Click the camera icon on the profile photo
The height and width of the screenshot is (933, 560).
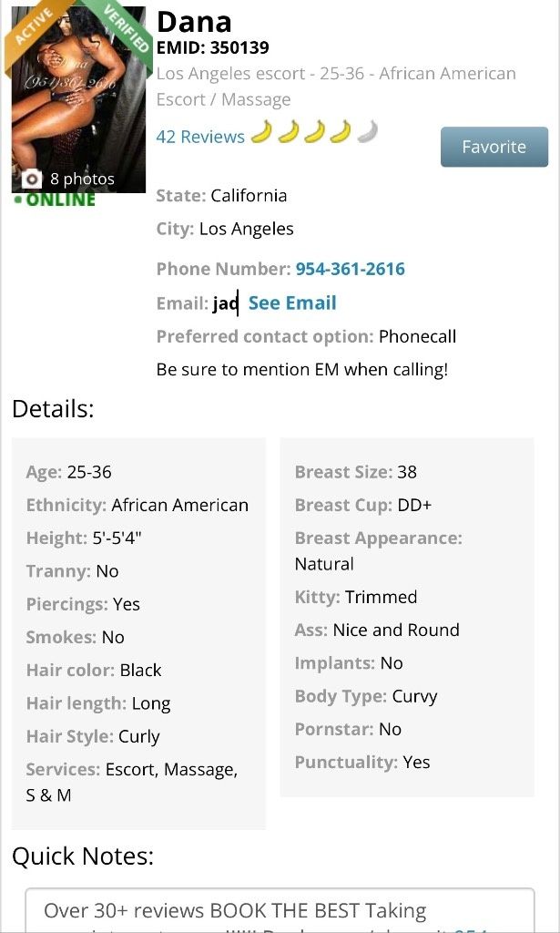pyautogui.click(x=32, y=178)
